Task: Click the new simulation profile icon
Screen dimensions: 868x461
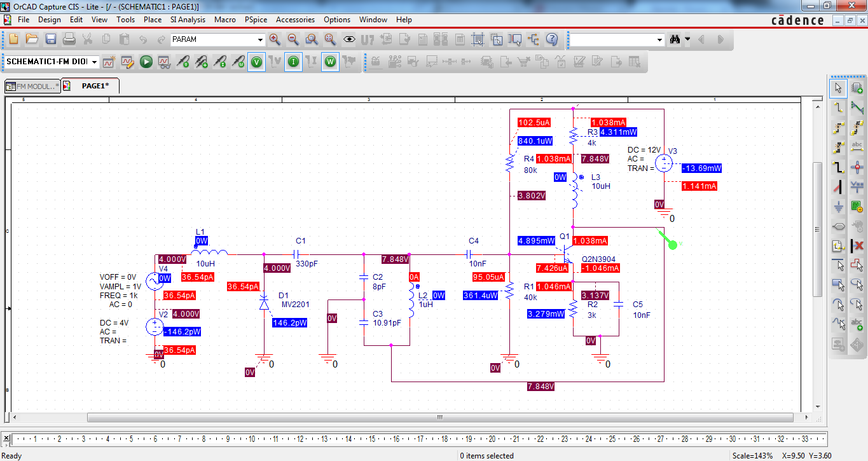Action: [x=109, y=62]
